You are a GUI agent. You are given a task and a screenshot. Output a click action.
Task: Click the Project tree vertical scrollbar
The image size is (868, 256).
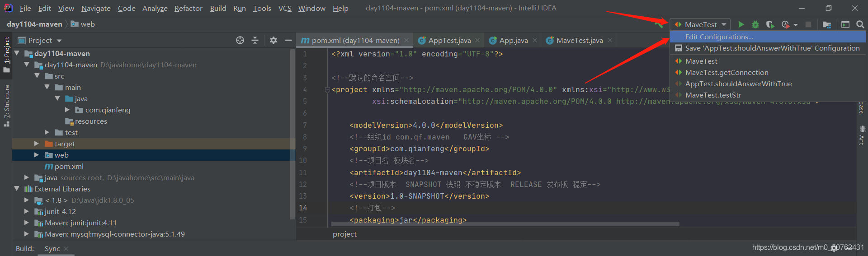tap(292, 135)
